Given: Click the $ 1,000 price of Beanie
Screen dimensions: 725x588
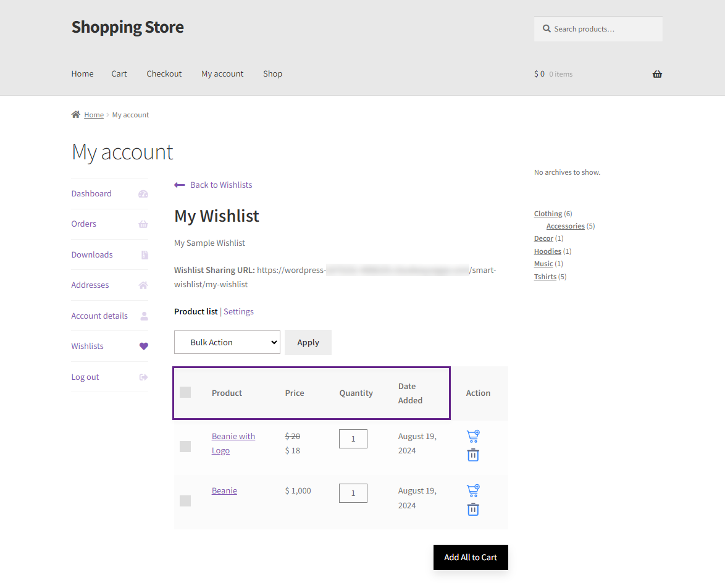Looking at the screenshot, I should (298, 490).
